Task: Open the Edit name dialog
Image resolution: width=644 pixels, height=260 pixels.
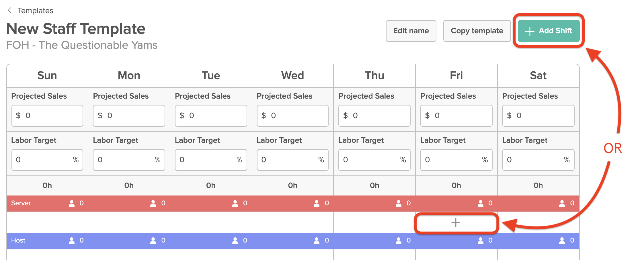Action: (x=411, y=31)
